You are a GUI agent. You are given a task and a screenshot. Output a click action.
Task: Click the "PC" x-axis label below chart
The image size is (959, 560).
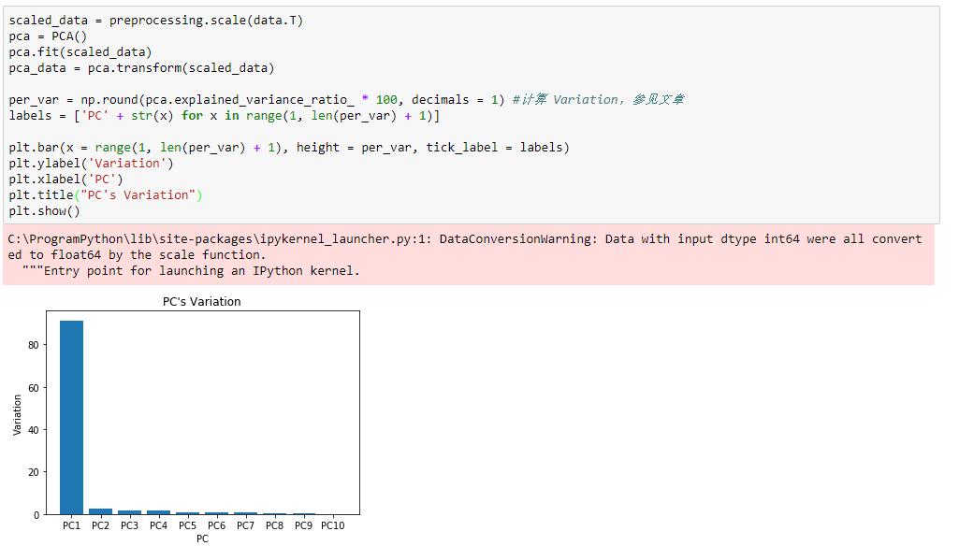tap(202, 539)
